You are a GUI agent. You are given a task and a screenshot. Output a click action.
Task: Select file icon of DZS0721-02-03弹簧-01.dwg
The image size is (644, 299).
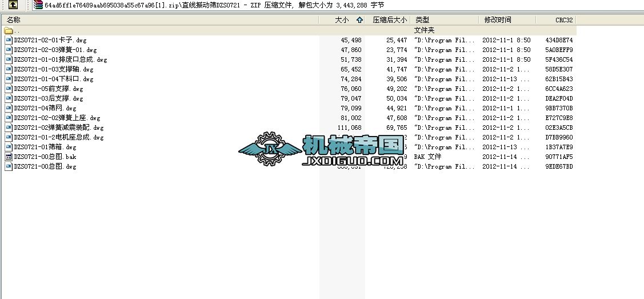pos(9,50)
